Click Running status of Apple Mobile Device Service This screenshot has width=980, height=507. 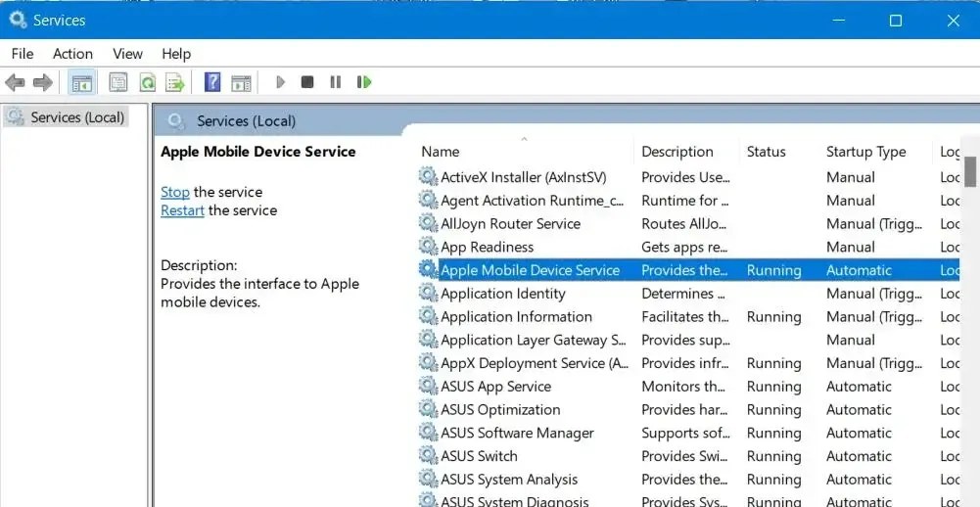(x=773, y=270)
